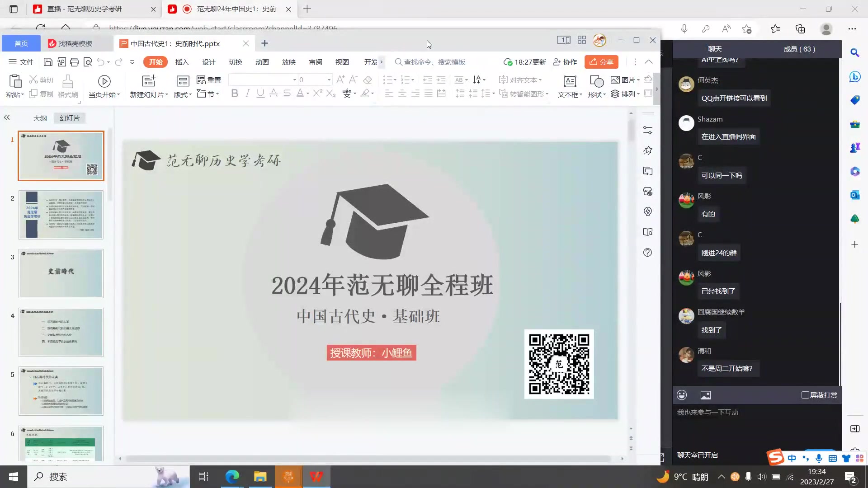The image size is (868, 488).
Task: Click the help question mark icon in side panel
Action: (x=648, y=253)
